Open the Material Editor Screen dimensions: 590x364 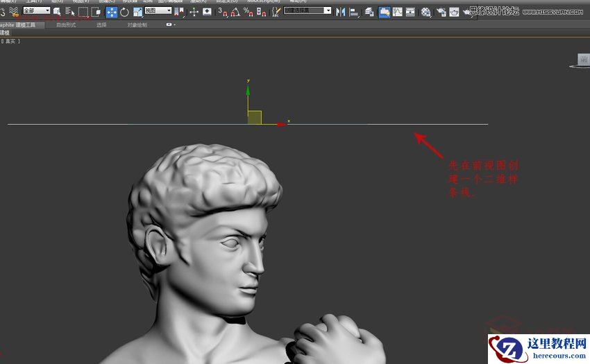click(x=426, y=12)
